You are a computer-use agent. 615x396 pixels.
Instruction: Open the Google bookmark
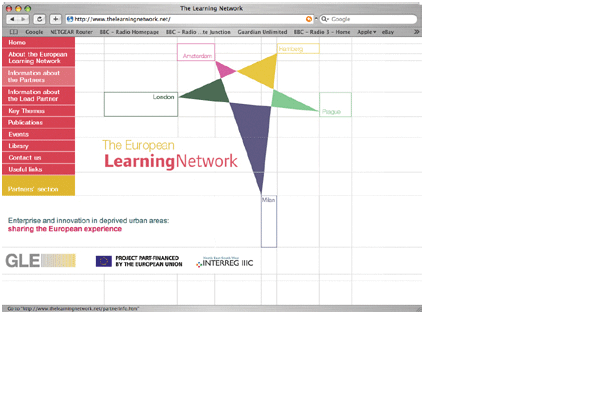[34, 32]
